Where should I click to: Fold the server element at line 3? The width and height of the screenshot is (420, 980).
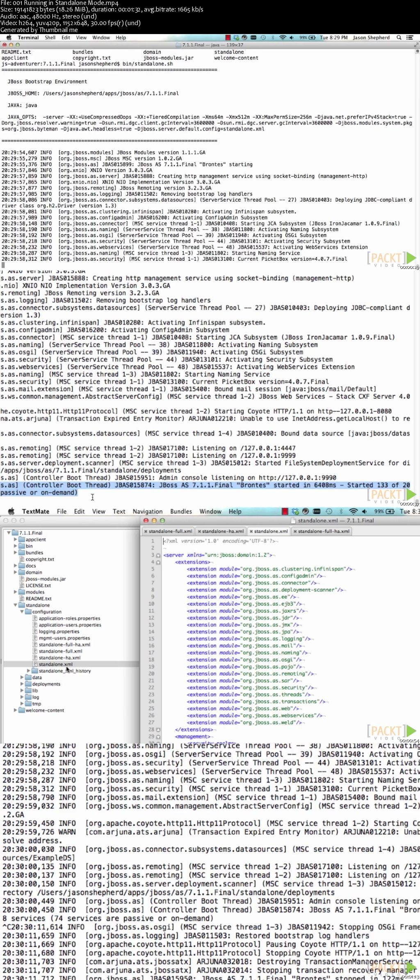(158, 555)
